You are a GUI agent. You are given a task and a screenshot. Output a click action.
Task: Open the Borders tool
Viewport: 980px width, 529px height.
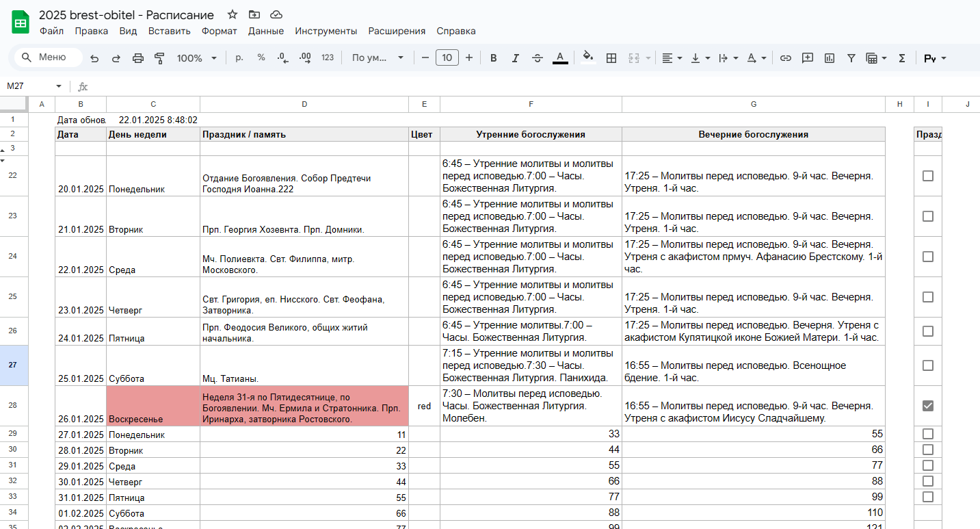click(x=611, y=58)
